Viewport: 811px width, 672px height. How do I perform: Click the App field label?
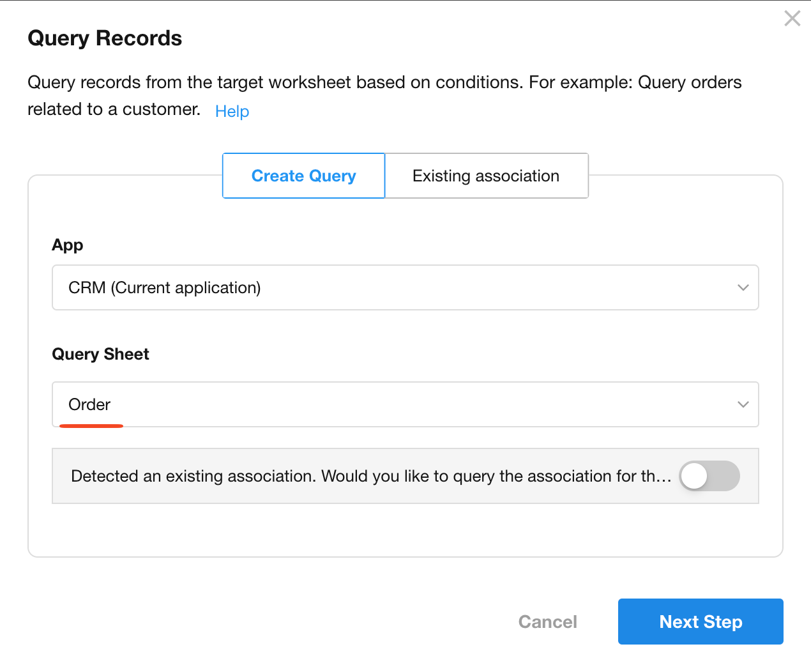[68, 245]
